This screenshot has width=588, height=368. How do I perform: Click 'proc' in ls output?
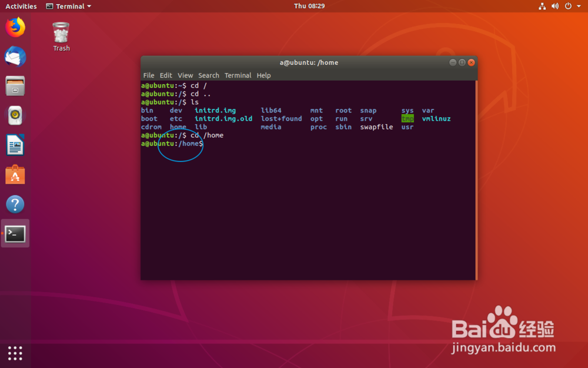tap(318, 127)
